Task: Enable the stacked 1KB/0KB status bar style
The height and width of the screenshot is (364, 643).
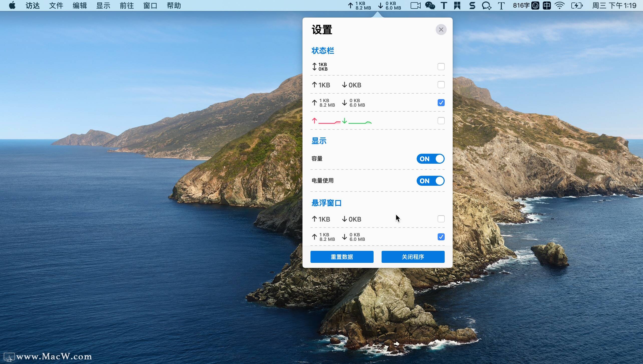Action: (x=441, y=67)
